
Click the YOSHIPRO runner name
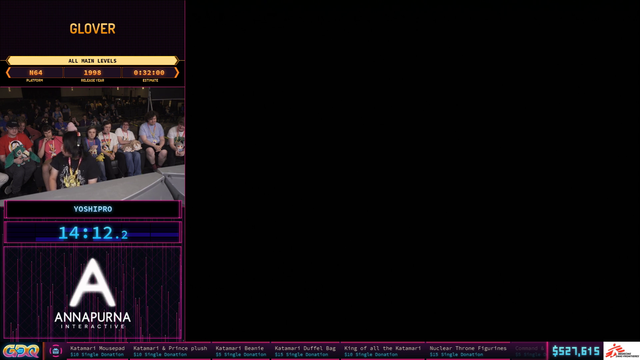pos(93,209)
